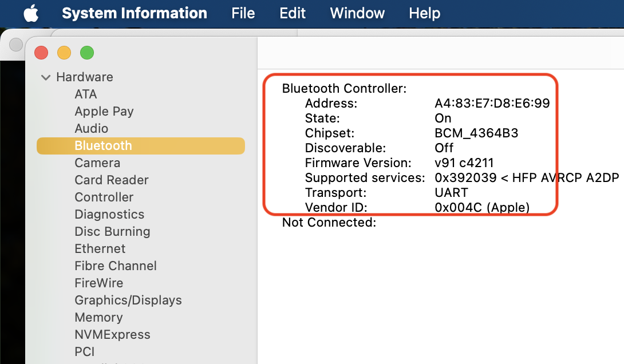This screenshot has width=624, height=364.
Task: Open the Apple menu
Action: coord(31,13)
